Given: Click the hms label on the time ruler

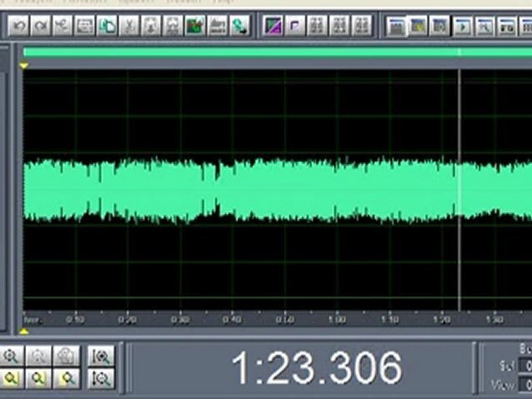Looking at the screenshot, I should pos(32,320).
